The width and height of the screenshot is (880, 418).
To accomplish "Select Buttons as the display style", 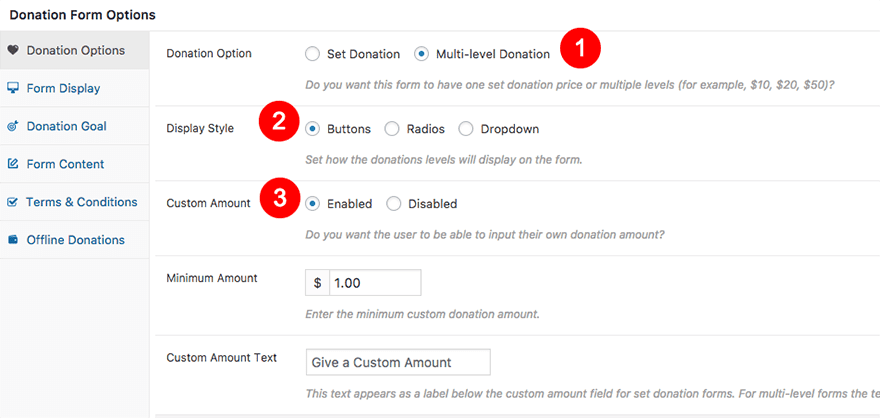I will (313, 129).
